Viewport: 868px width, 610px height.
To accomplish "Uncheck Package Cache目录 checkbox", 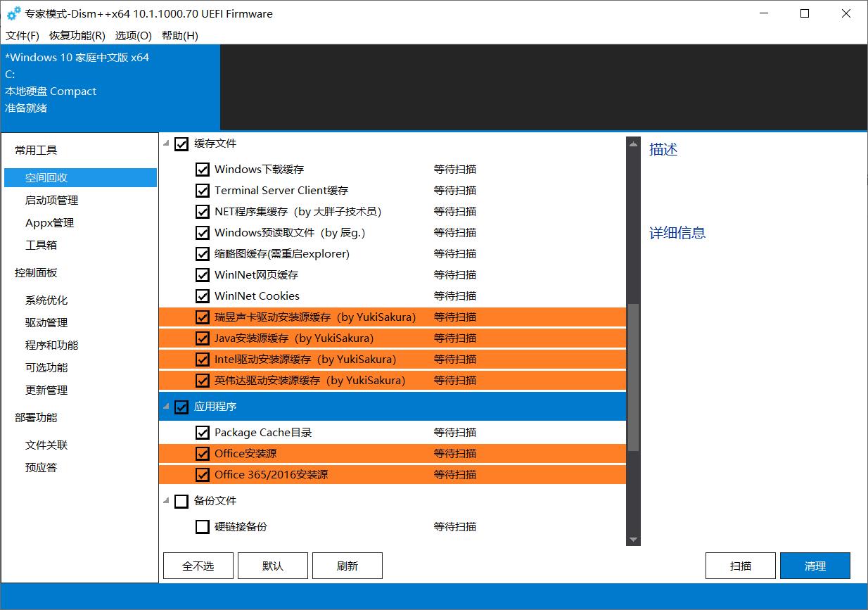I will (x=203, y=433).
